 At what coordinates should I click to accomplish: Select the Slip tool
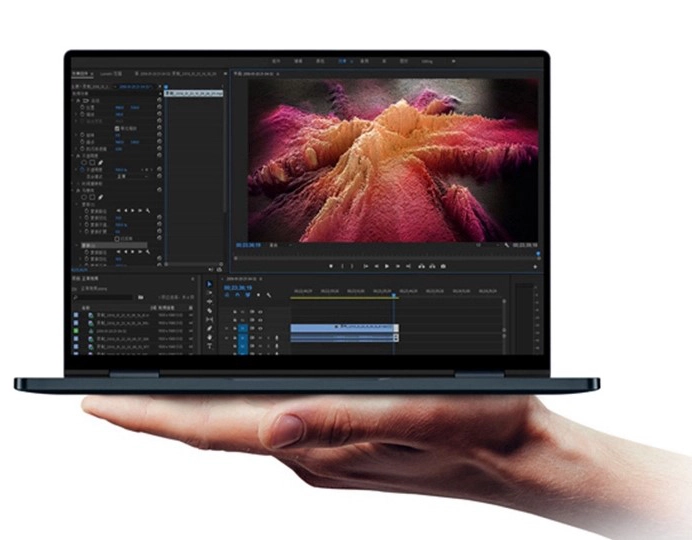pyautogui.click(x=210, y=319)
